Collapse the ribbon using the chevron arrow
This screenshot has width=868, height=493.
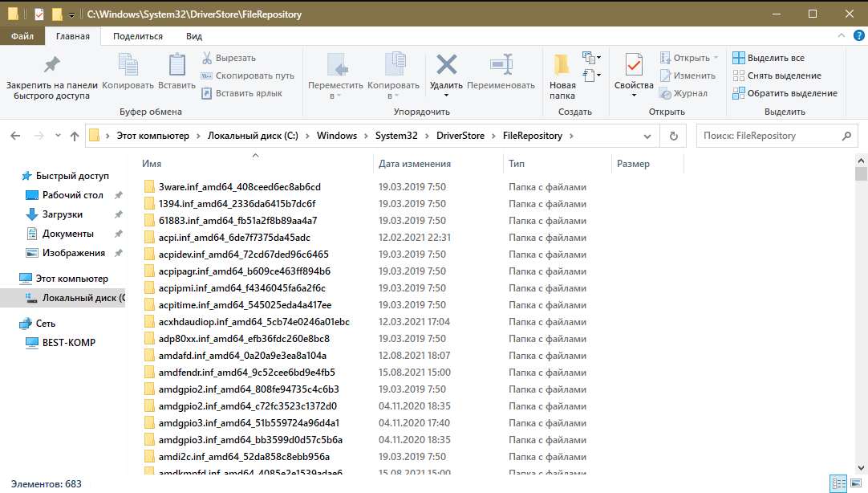[x=841, y=36]
